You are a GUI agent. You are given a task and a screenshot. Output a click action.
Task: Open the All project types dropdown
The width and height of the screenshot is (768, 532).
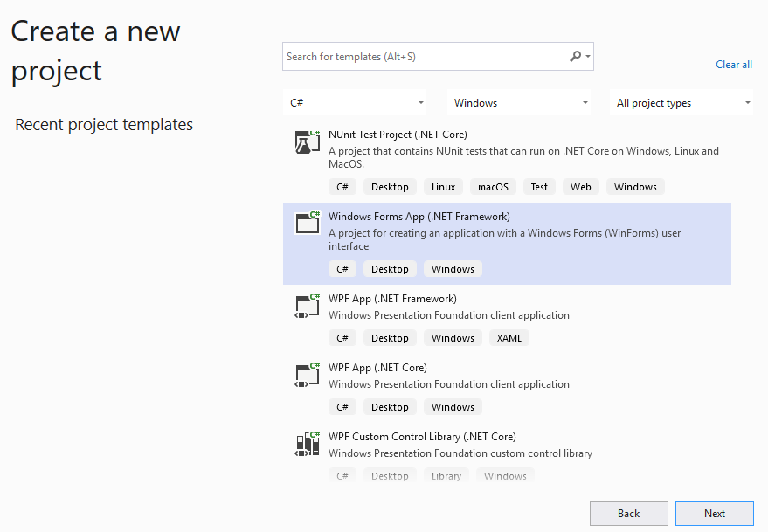click(682, 103)
